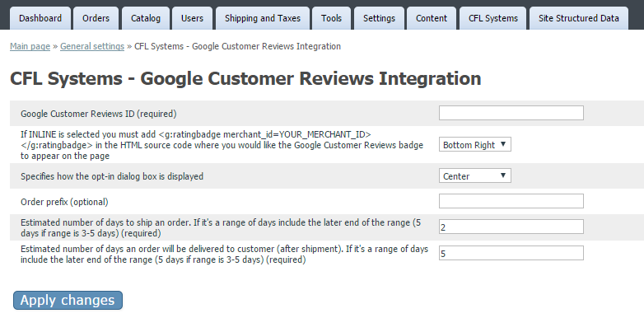Click the breadcrumb text 'CFL Systems - Google Customer Reviews Integration'
Image resolution: width=644 pixels, height=332 pixels.
point(237,46)
